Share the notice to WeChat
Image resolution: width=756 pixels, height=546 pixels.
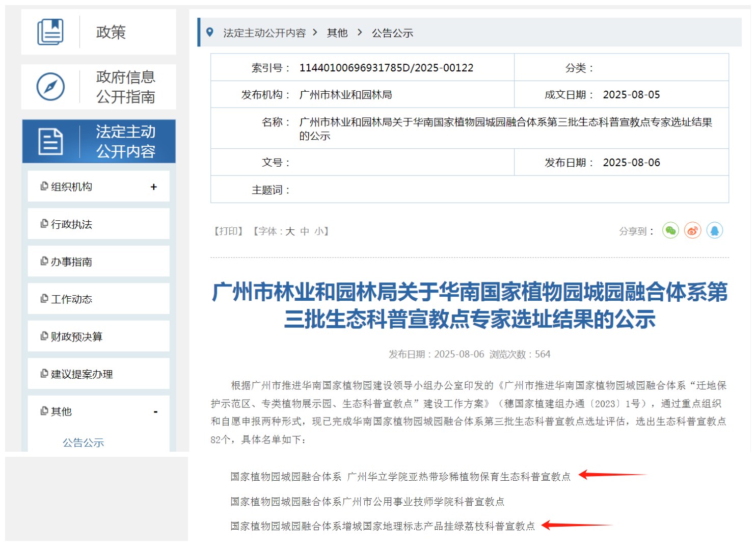click(670, 231)
